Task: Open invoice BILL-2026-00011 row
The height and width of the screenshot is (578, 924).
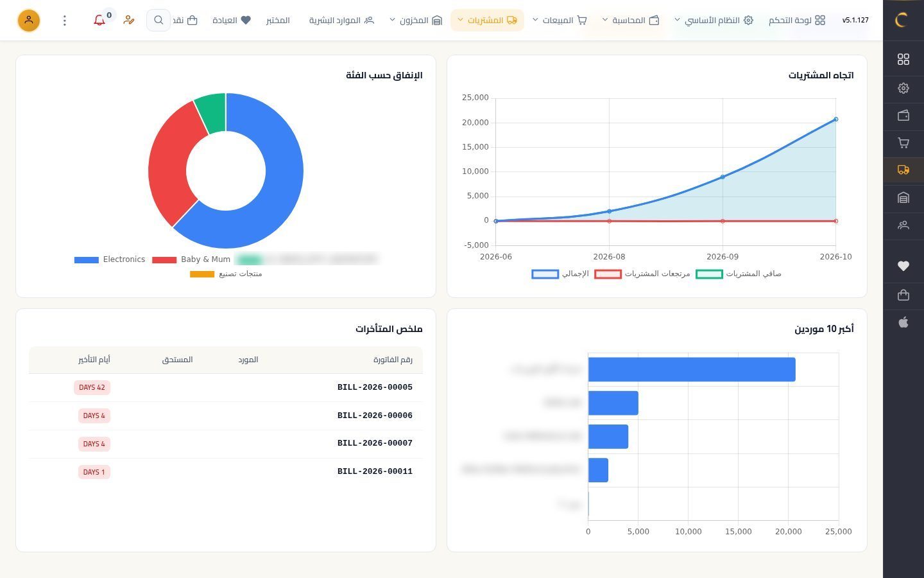Action: tap(226, 471)
